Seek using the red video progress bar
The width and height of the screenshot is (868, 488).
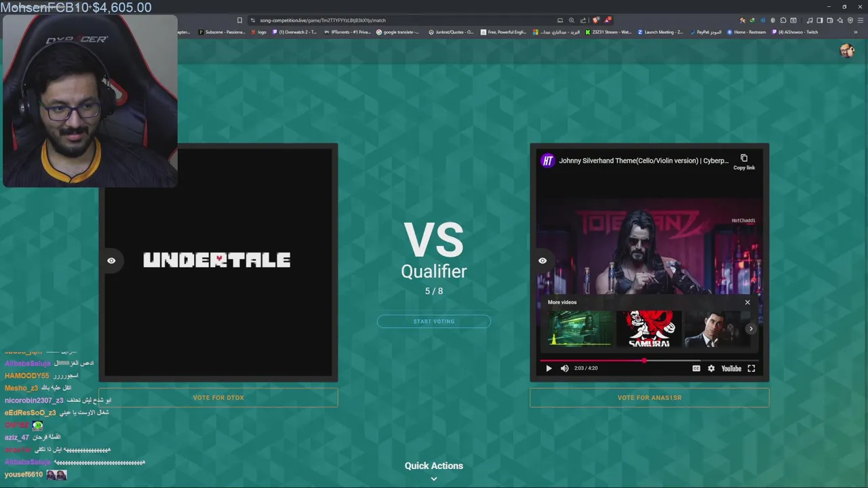(x=650, y=360)
